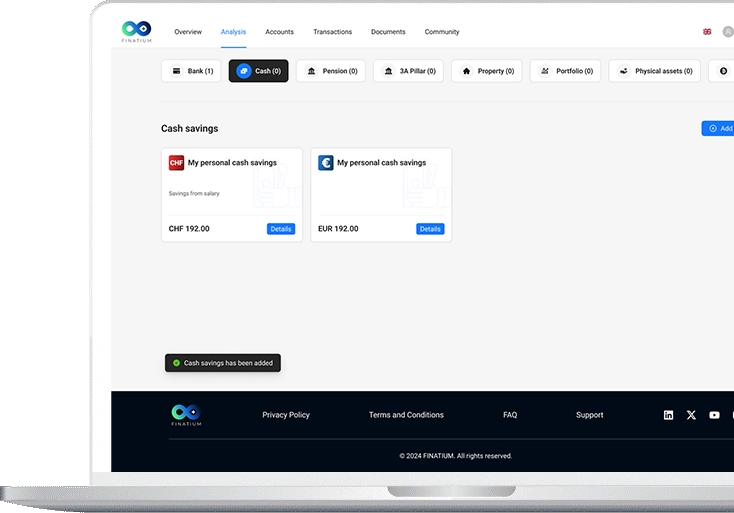Open the Portfolio (0) tab
Screen dimensions: 734x513
(x=565, y=71)
